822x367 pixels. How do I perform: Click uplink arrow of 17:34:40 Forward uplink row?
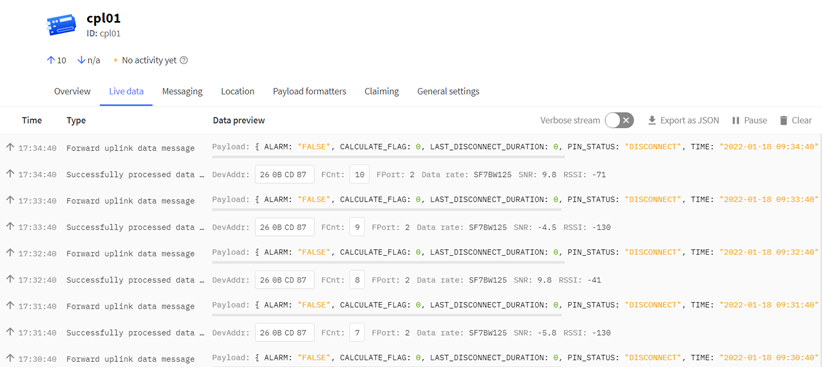[x=10, y=148]
